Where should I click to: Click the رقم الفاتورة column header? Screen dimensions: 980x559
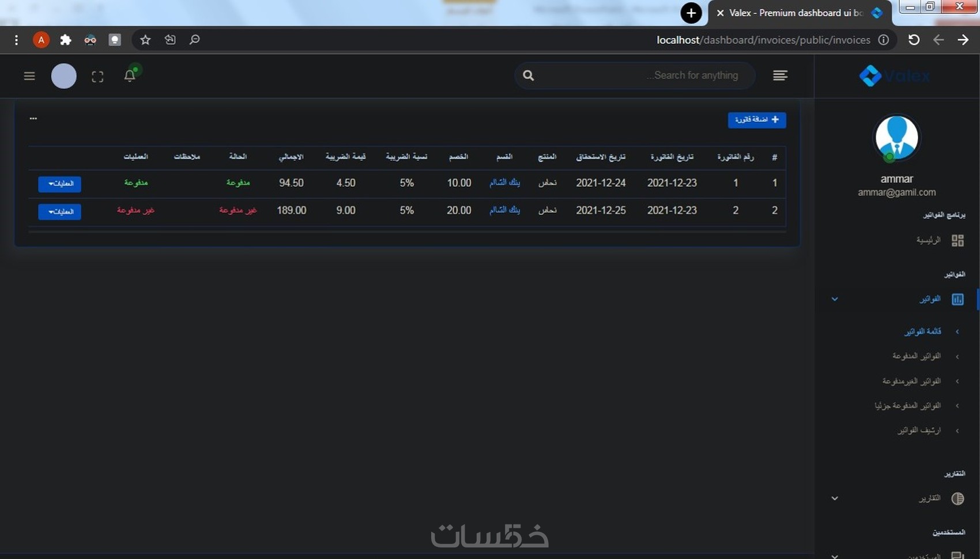click(x=736, y=157)
